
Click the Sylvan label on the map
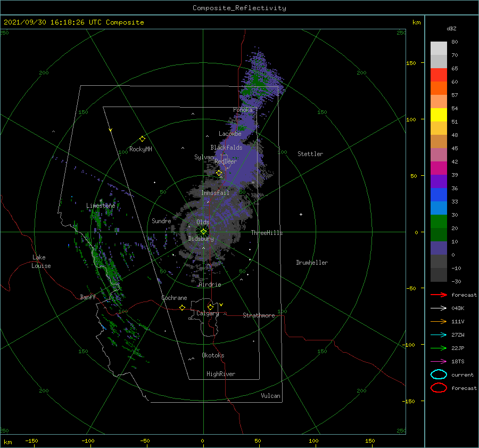[x=204, y=157]
